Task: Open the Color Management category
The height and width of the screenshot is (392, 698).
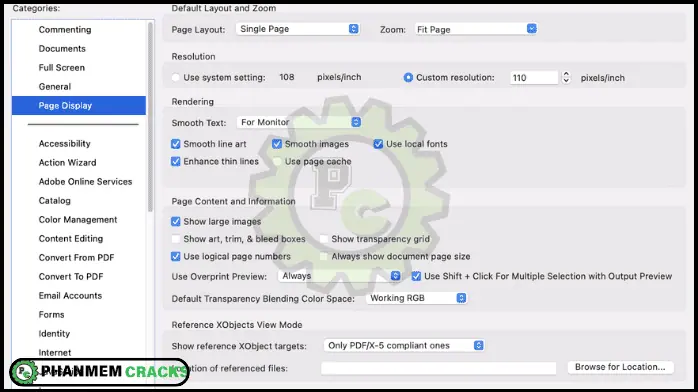Action: (x=78, y=219)
